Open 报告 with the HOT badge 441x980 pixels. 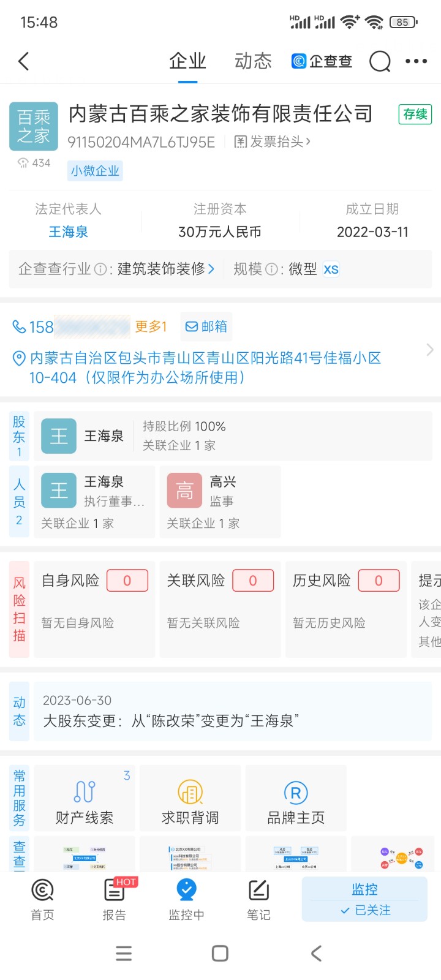coord(115,899)
